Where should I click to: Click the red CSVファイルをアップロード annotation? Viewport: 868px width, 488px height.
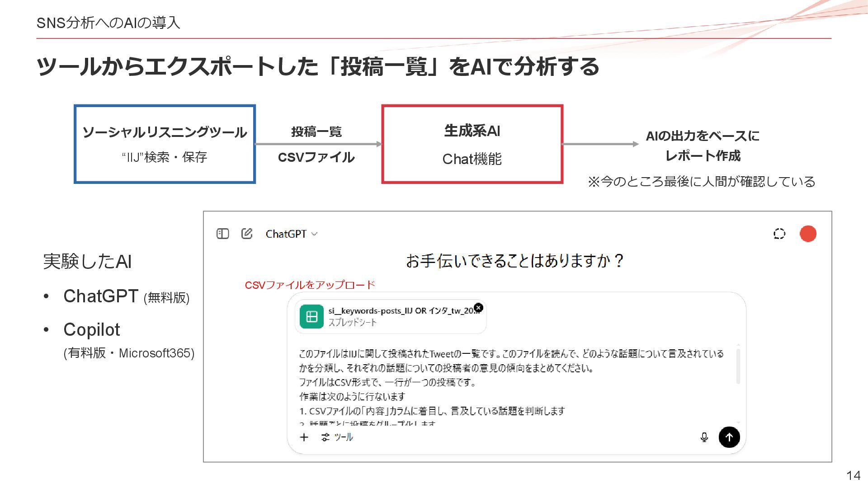point(310,285)
